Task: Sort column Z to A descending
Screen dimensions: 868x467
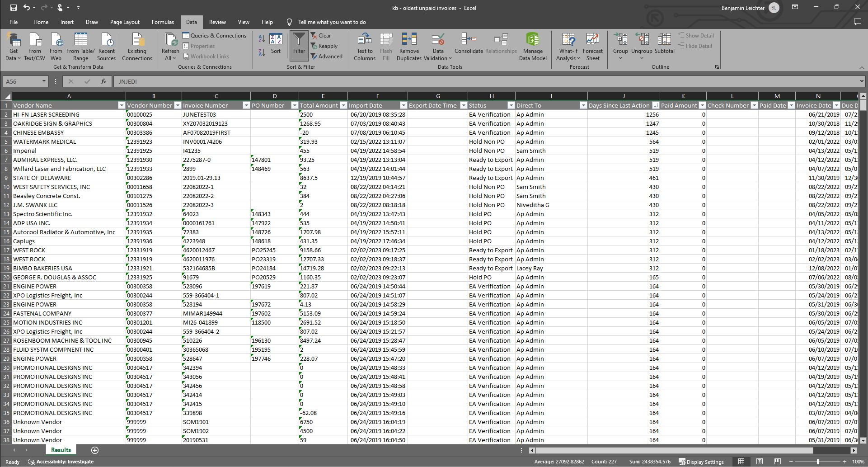Action: [x=262, y=53]
